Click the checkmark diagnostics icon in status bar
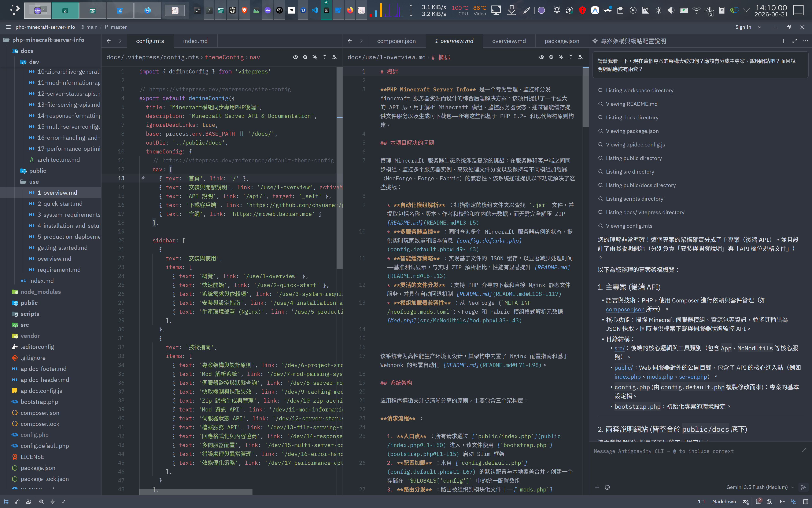This screenshot has height=508, width=812. coord(63,501)
